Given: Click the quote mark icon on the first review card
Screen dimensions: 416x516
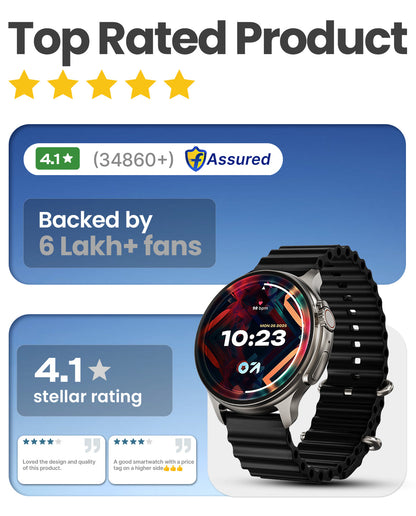Looking at the screenshot, I should click(x=92, y=446).
